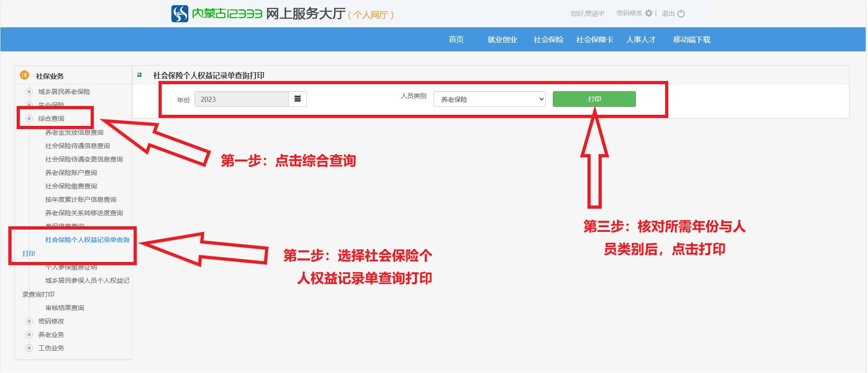Screen dimensions: 868x373
Task: Go to 移动端下载 in the navigation bar
Action: (691, 40)
